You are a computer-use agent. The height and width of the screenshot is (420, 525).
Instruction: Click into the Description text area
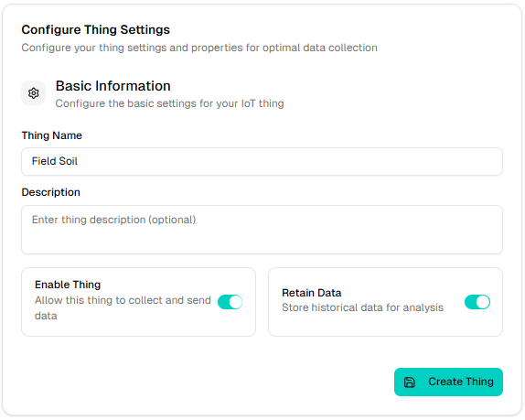click(262, 230)
